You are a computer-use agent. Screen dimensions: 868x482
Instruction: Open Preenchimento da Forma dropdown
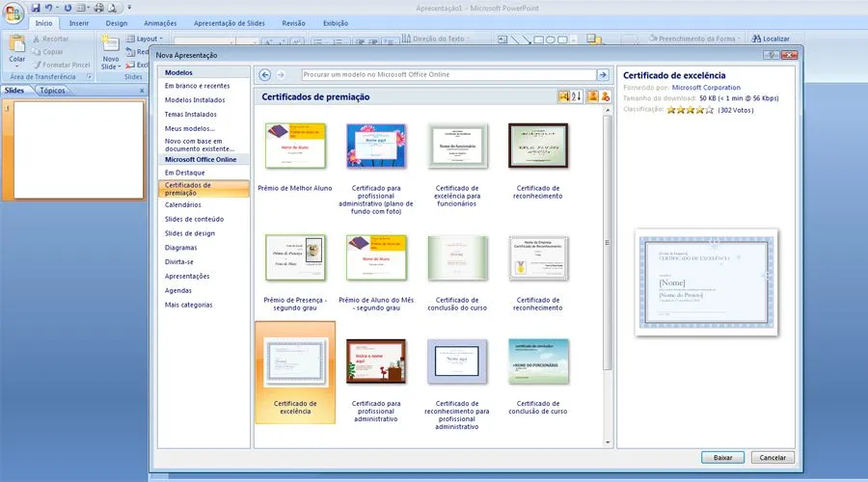[x=694, y=39]
